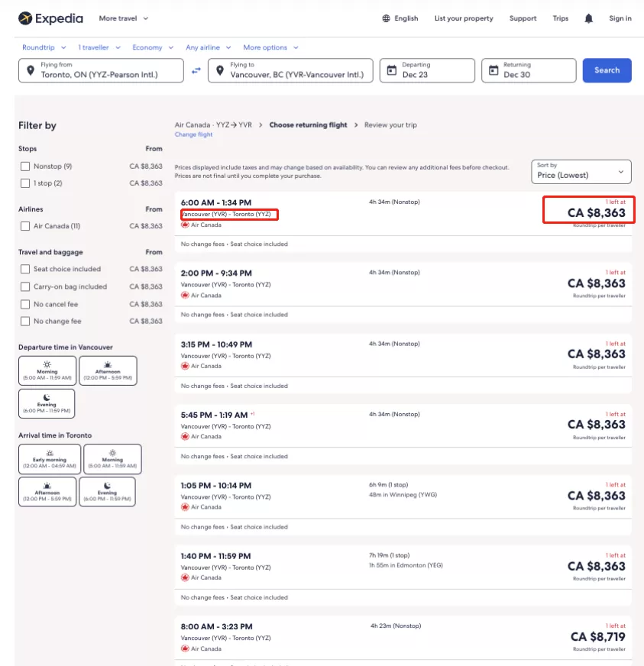Click Air Canada logo on 2:00 PM flight
Viewport: 644px width, 666px height.
(185, 296)
